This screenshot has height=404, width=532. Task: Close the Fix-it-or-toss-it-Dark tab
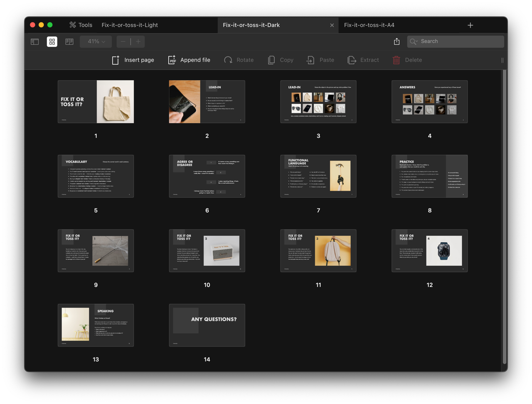click(332, 25)
